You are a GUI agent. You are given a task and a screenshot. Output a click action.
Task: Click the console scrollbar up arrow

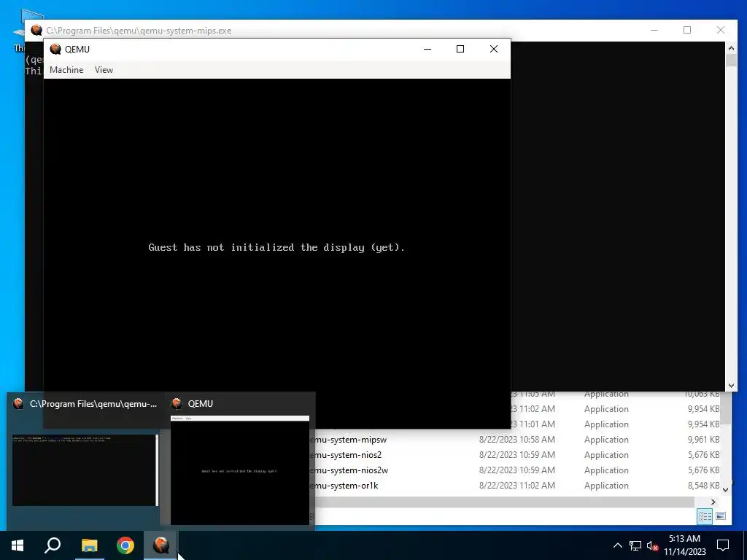[x=731, y=47]
